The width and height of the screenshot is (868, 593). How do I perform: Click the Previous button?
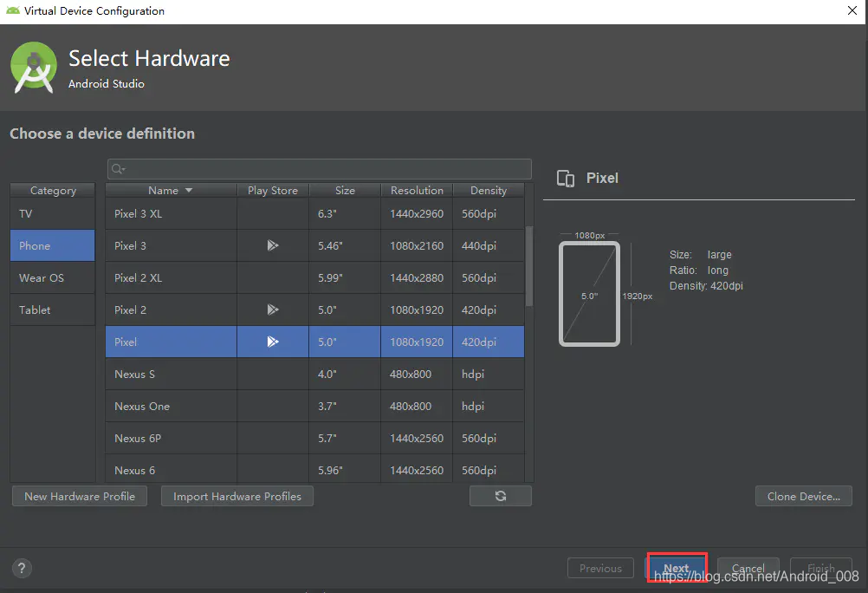[x=600, y=568]
